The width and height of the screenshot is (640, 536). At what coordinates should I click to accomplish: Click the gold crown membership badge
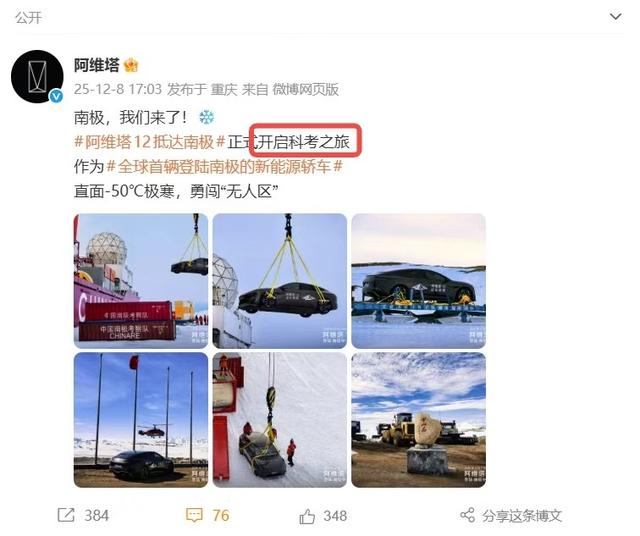(x=131, y=65)
